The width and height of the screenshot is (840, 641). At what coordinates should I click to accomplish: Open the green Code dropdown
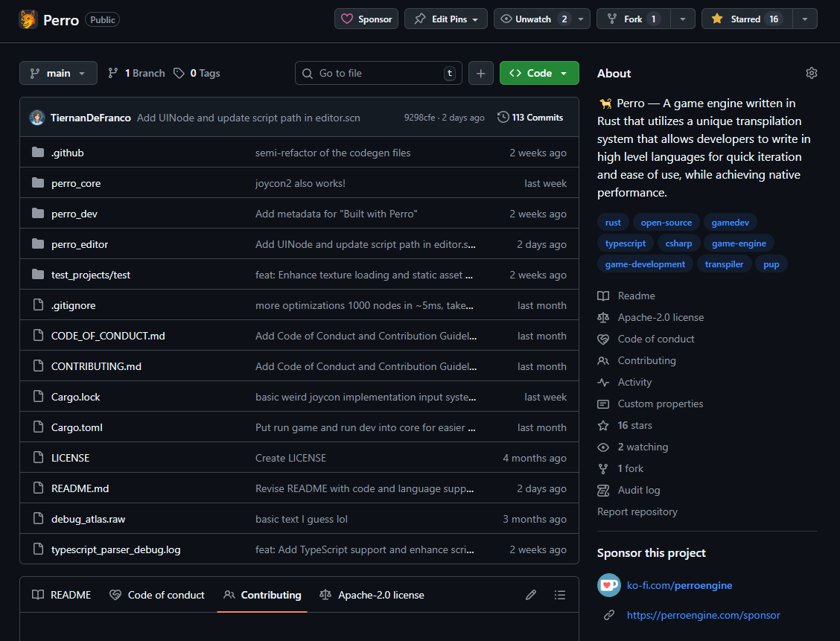[x=539, y=73]
